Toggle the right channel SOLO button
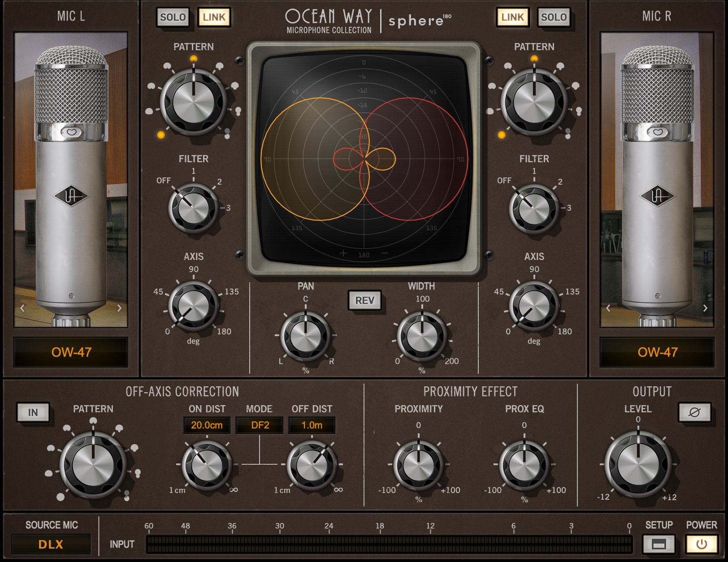This screenshot has width=728, height=562. (x=554, y=17)
